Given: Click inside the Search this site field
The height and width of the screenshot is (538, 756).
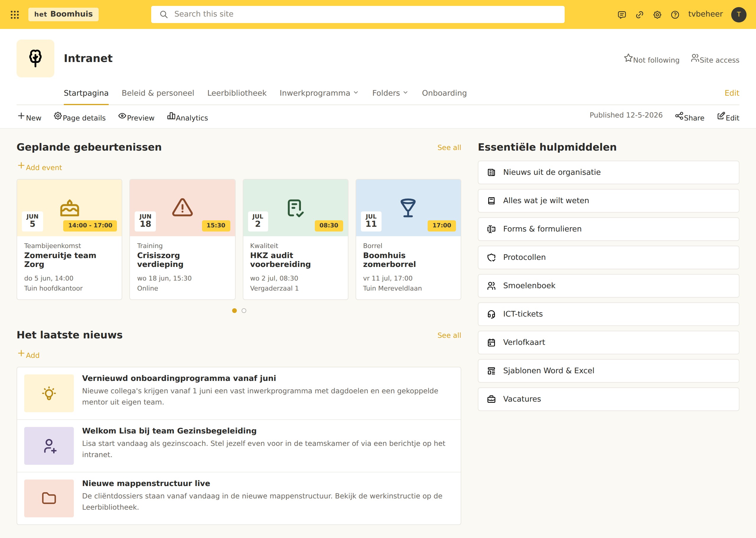Looking at the screenshot, I should 358,14.
